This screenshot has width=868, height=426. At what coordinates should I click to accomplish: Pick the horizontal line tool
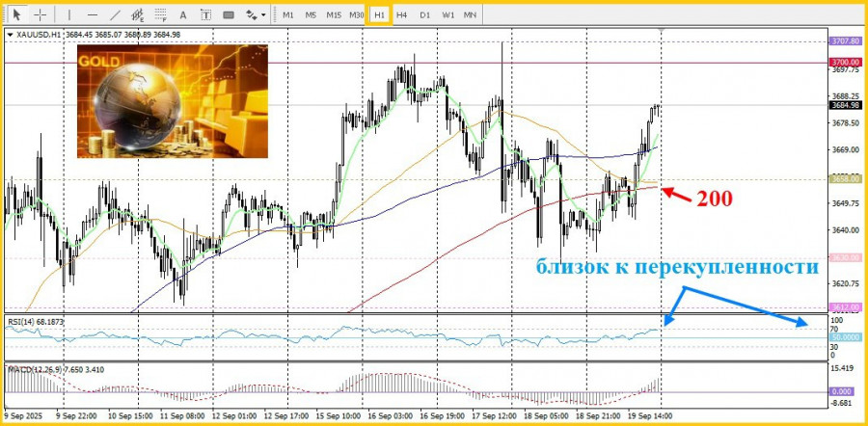coord(92,14)
